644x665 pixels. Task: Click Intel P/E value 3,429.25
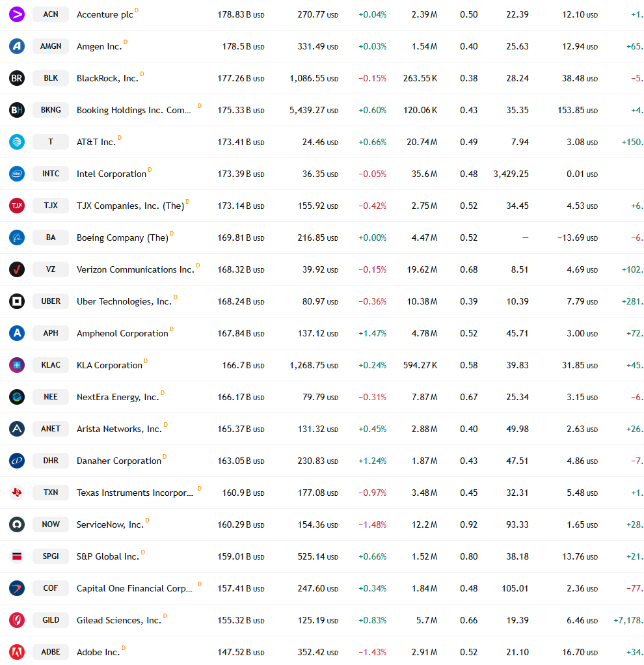[511, 174]
